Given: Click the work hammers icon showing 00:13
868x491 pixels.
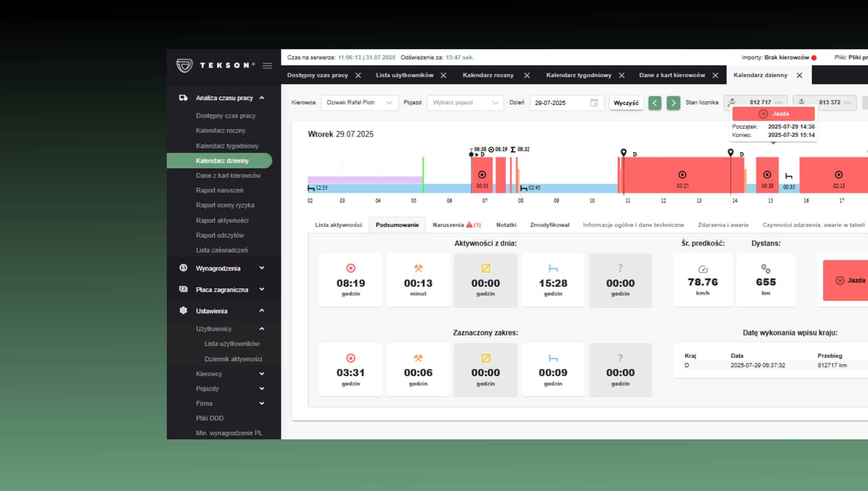Looking at the screenshot, I should 418,268.
